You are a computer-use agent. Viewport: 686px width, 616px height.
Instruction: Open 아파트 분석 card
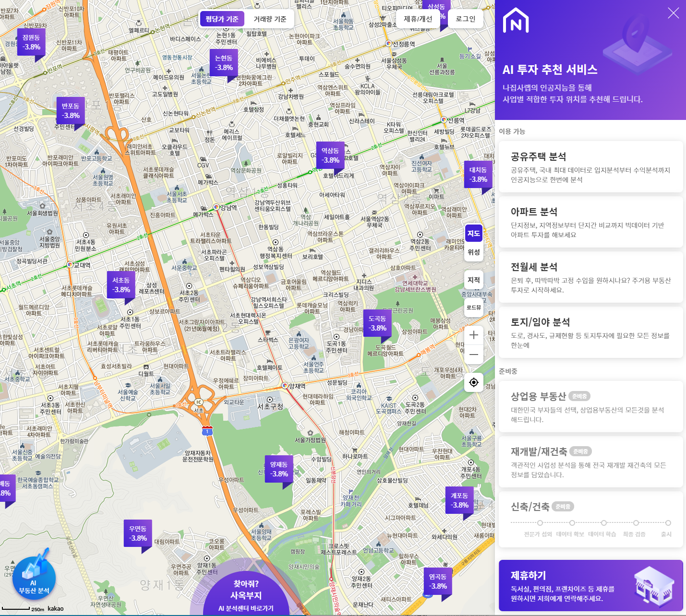click(590, 222)
